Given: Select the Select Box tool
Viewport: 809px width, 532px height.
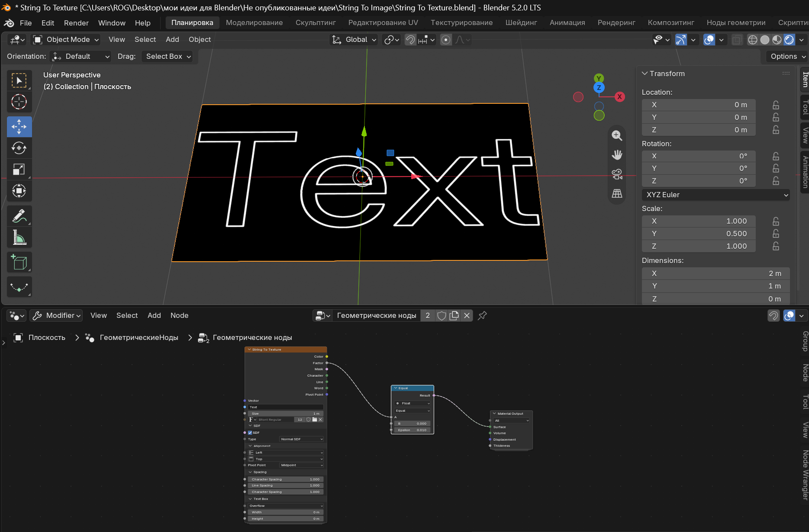Looking at the screenshot, I should [x=19, y=81].
